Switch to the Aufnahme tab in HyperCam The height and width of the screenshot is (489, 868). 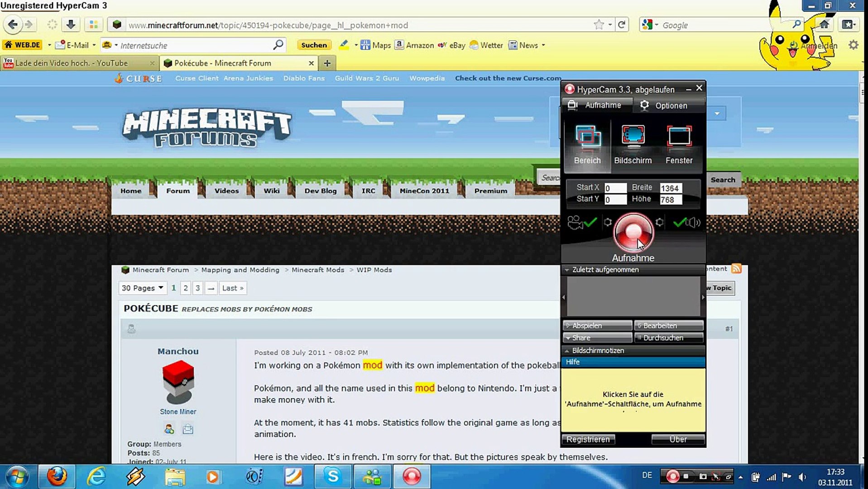[x=597, y=105]
